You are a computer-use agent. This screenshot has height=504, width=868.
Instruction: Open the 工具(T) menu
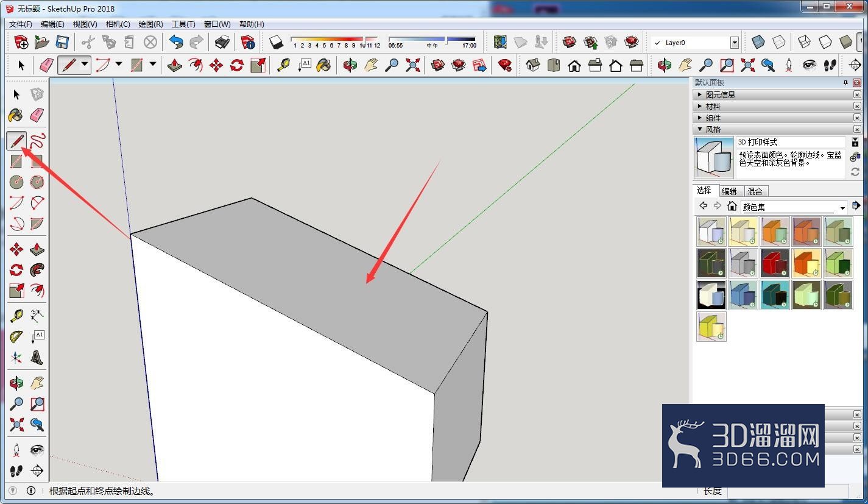coord(183,24)
